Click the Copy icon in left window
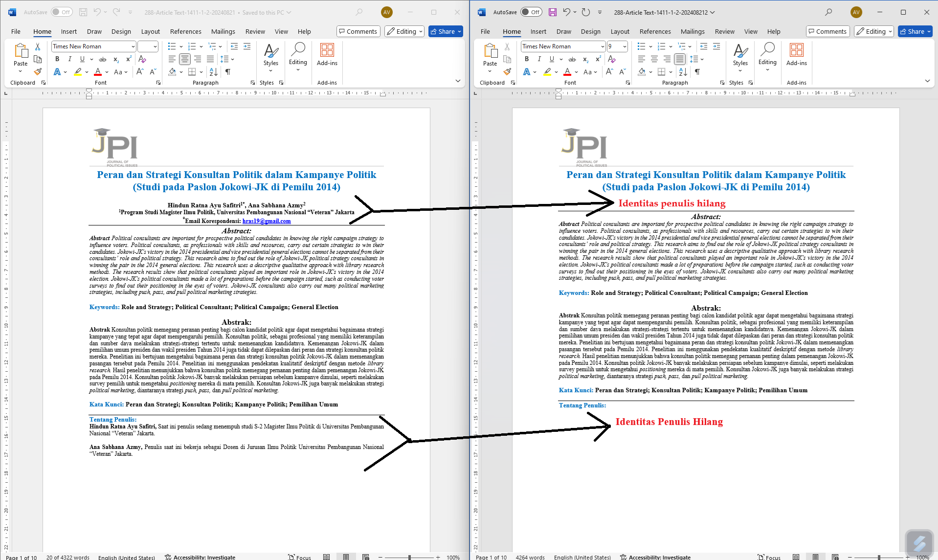The height and width of the screenshot is (560, 938). (38, 59)
